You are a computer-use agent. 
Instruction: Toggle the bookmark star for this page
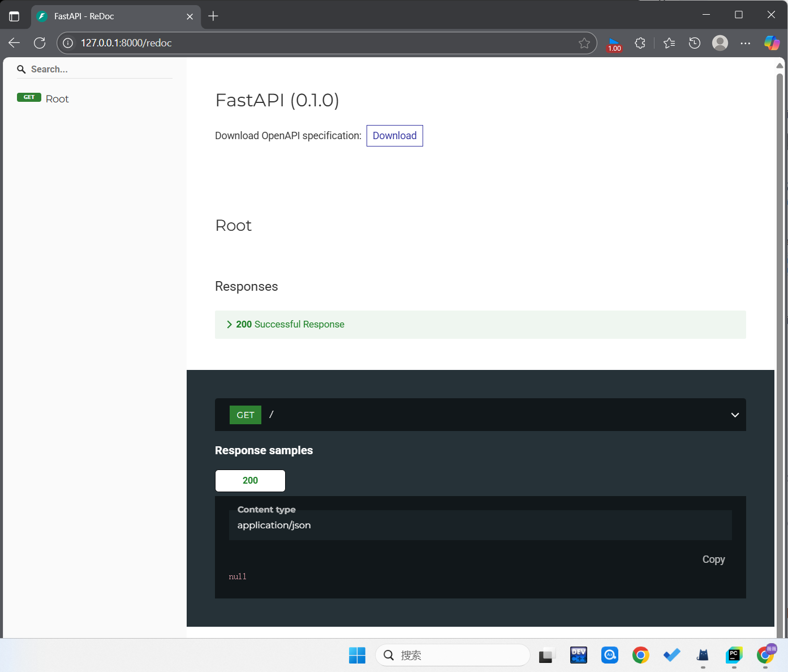(x=584, y=42)
